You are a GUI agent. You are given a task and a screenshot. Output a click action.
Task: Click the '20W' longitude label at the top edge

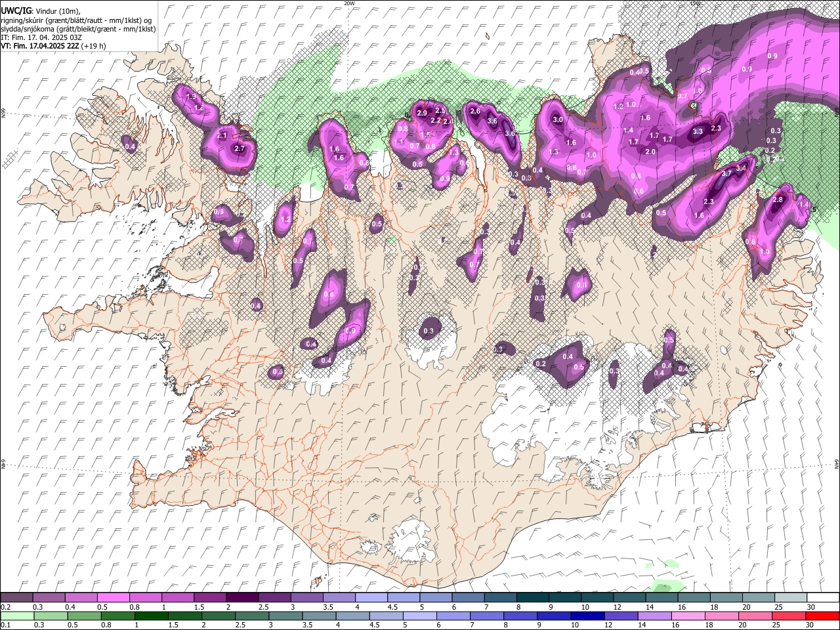[x=349, y=3]
